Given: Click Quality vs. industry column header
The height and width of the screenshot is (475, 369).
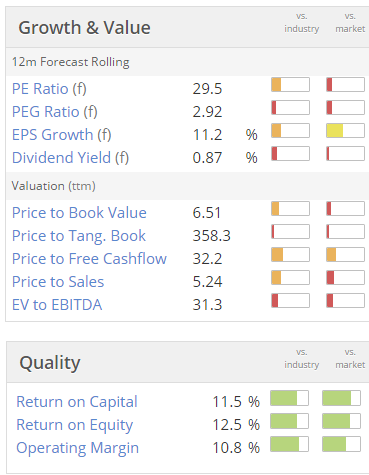Looking at the screenshot, I should [302, 359].
